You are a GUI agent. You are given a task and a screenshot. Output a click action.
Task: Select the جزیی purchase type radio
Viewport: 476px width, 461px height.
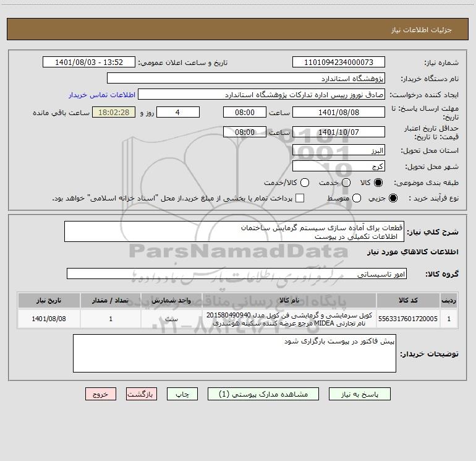(x=393, y=198)
